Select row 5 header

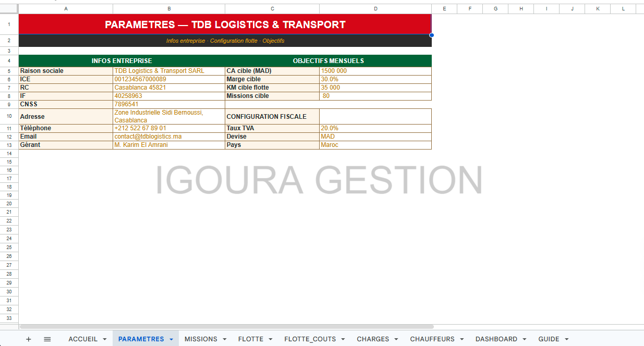click(x=9, y=71)
